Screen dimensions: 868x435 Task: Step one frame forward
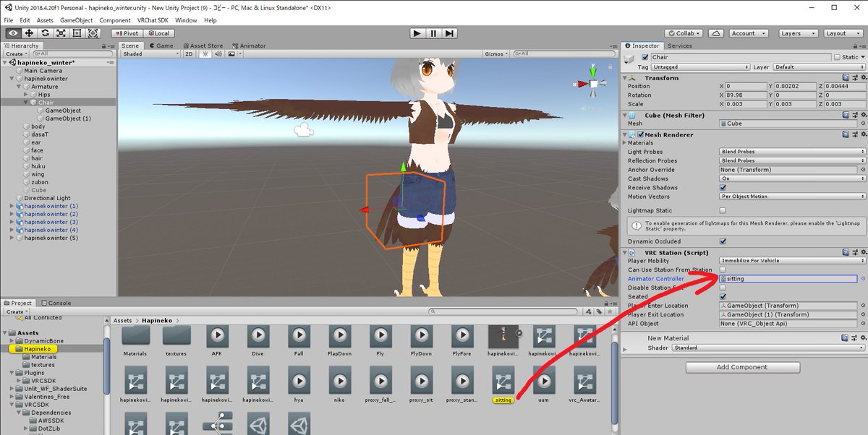click(450, 33)
